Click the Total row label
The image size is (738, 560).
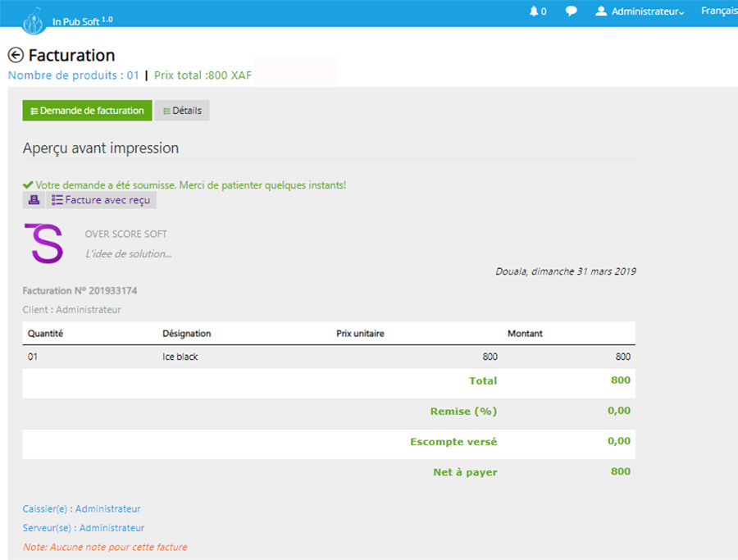(483, 380)
